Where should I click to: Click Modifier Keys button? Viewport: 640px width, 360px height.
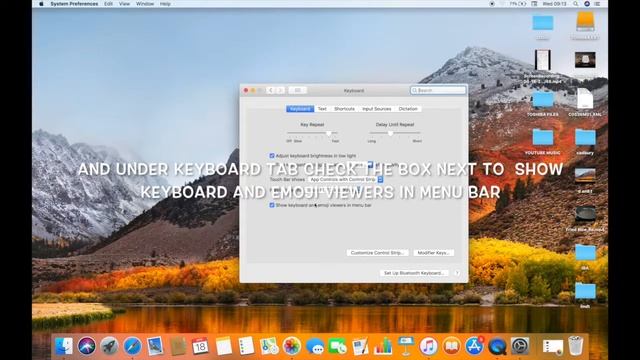coord(433,253)
